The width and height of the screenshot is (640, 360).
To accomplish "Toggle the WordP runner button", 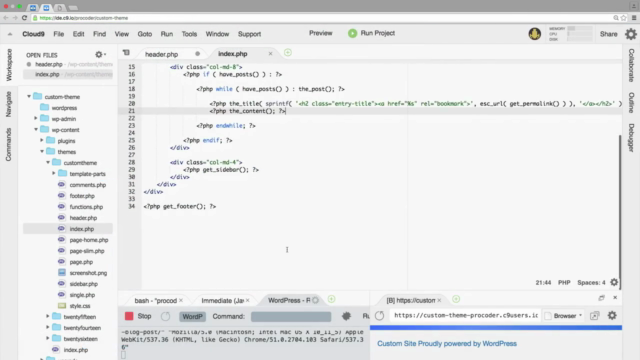I will 192,316.
